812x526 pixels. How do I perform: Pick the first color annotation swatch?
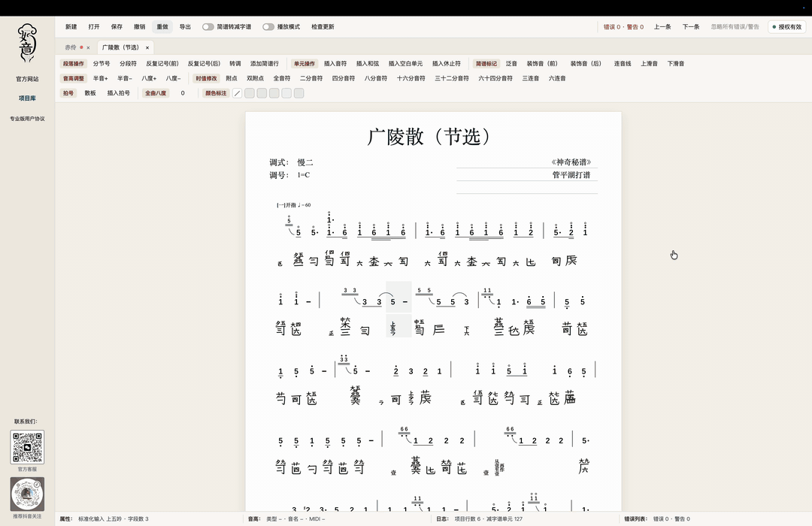tap(250, 93)
